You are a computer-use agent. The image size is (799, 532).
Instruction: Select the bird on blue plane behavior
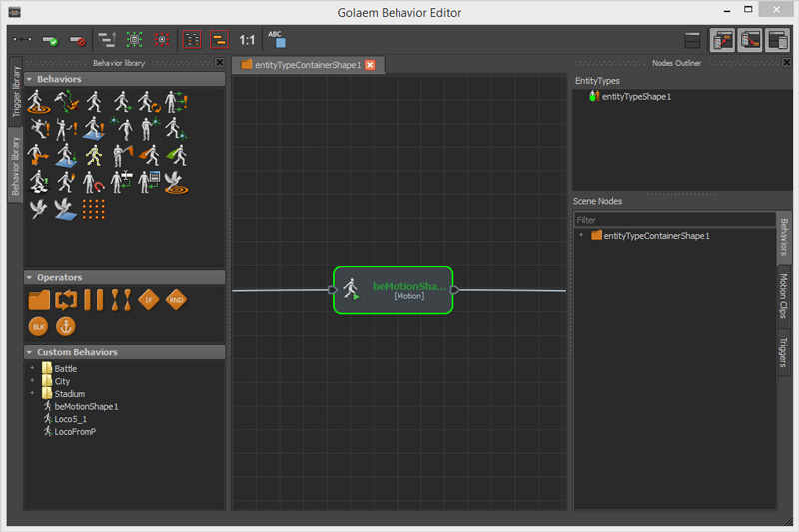point(66,209)
